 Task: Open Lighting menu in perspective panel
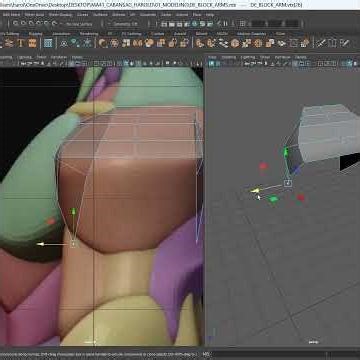[248, 57]
